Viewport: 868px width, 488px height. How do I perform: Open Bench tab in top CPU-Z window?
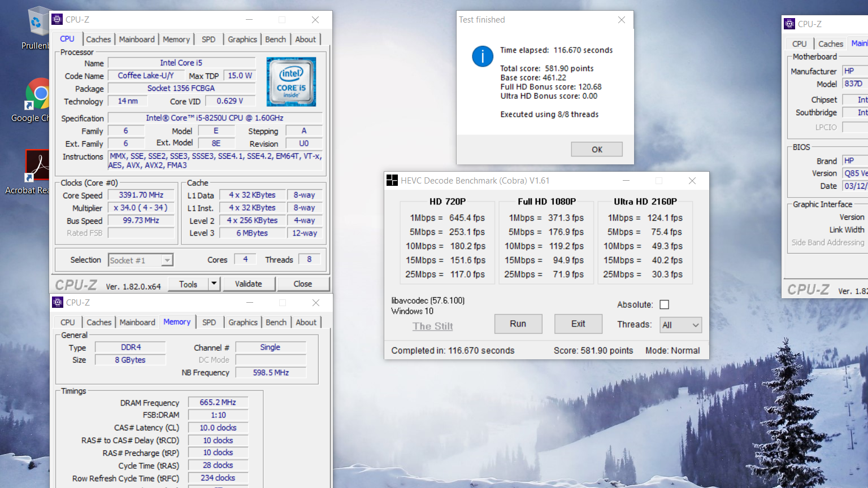(275, 40)
